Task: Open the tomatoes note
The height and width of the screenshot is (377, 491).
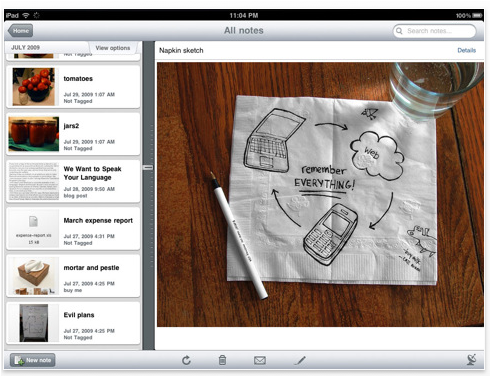Action: coord(73,87)
